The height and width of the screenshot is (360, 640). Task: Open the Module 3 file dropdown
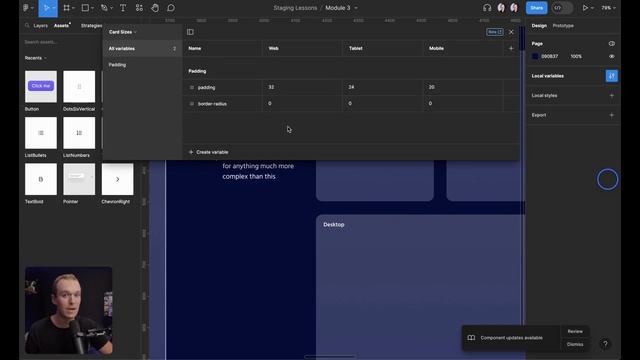[x=356, y=8]
